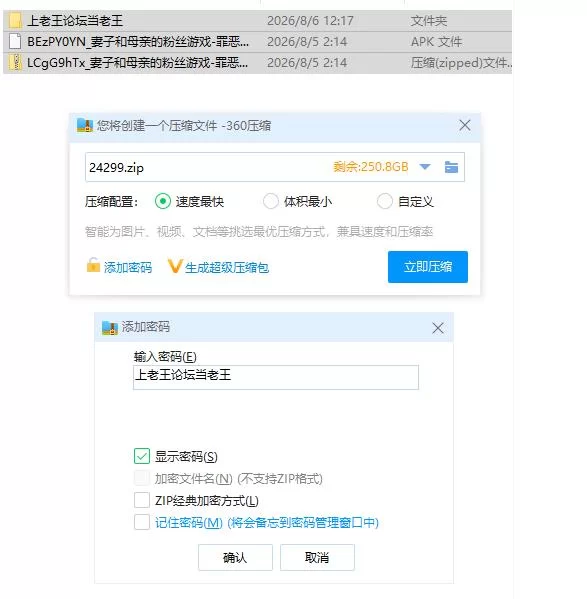
Task: Click the 记住密码(M) blue label text
Action: tap(267, 522)
